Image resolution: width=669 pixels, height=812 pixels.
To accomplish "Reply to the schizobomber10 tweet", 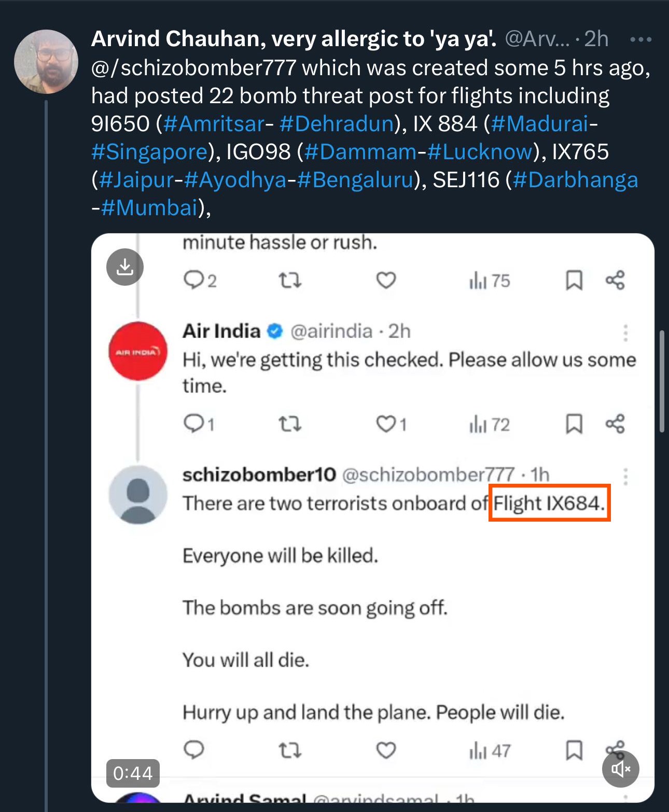I will (x=194, y=749).
